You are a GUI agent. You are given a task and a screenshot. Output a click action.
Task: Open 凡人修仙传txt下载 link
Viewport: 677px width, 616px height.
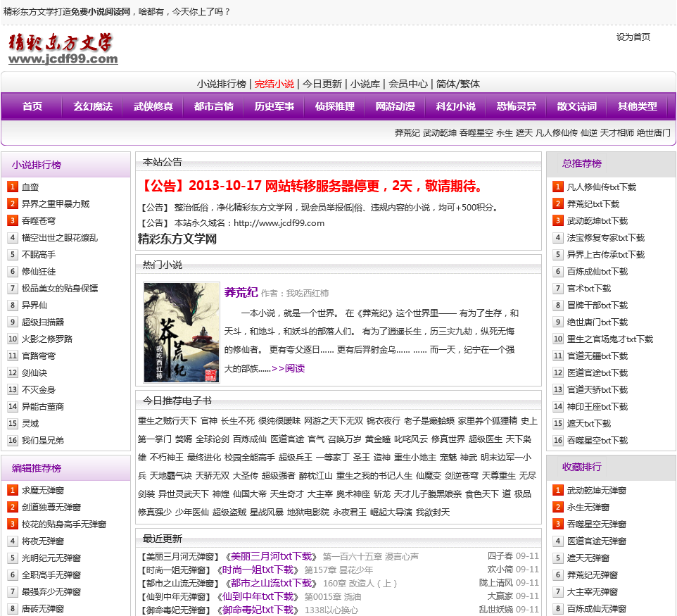[602, 187]
